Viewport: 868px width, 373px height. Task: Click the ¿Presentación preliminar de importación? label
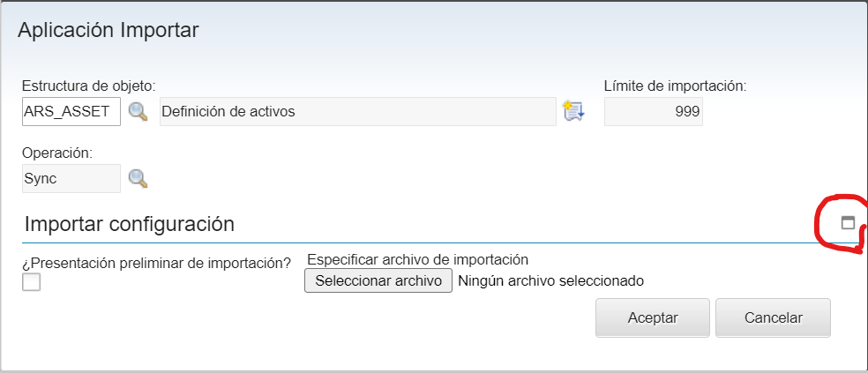(x=156, y=263)
